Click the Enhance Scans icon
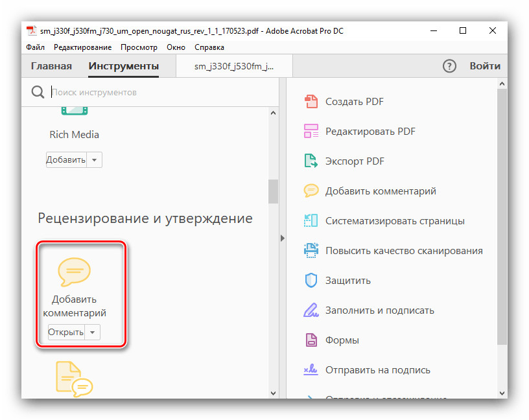 coord(311,251)
